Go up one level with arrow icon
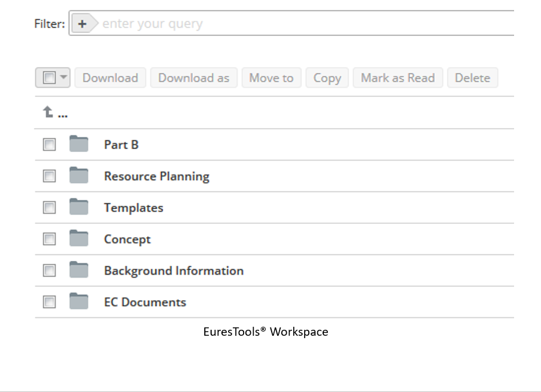This screenshot has width=541, height=392. (48, 112)
